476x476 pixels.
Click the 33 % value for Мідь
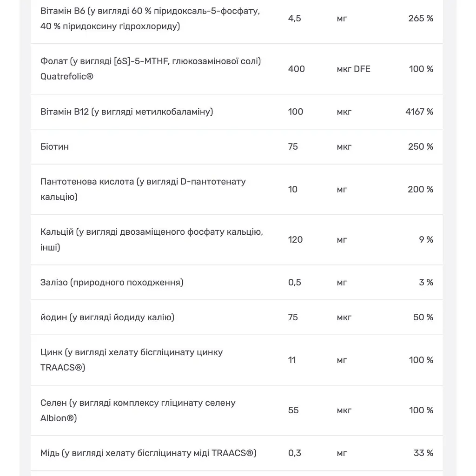(x=423, y=453)
